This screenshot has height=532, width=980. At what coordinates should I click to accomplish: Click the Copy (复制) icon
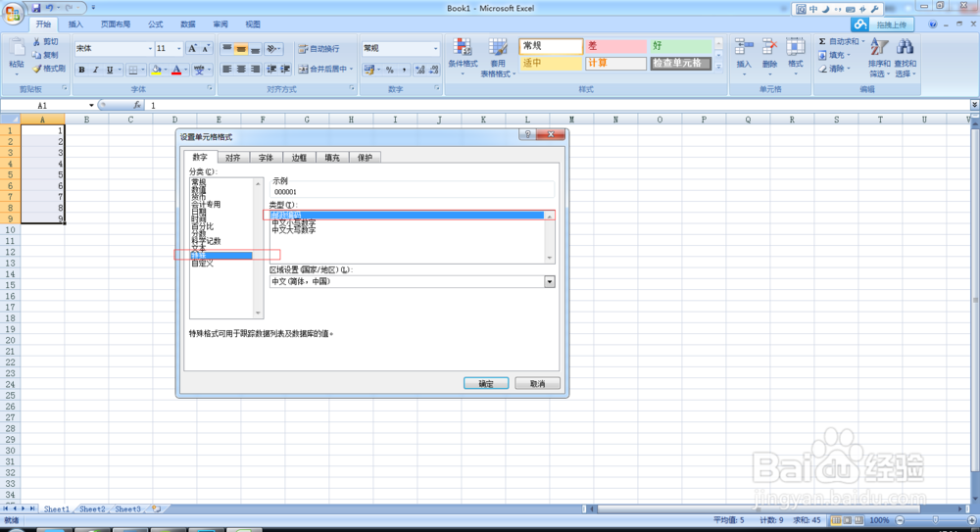[x=37, y=55]
